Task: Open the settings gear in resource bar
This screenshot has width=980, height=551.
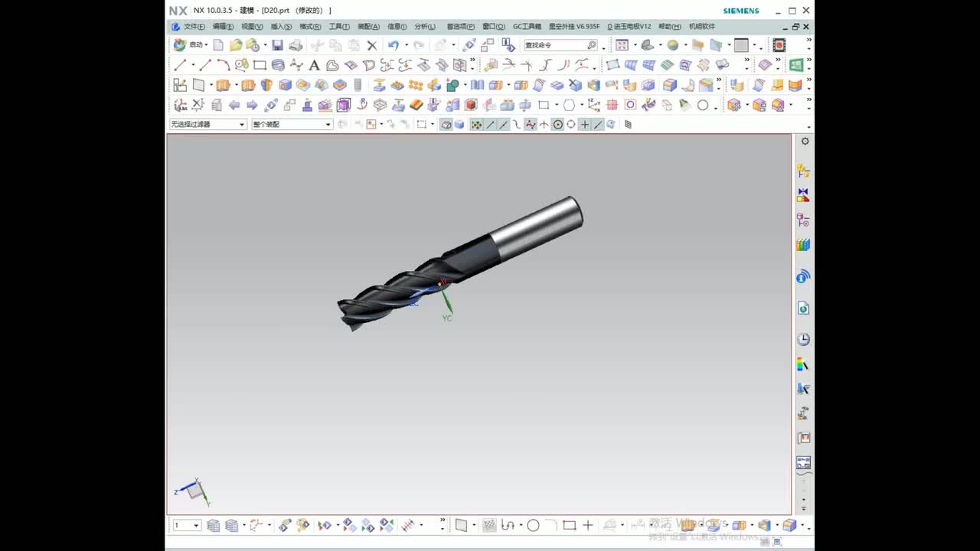Action: pos(805,142)
